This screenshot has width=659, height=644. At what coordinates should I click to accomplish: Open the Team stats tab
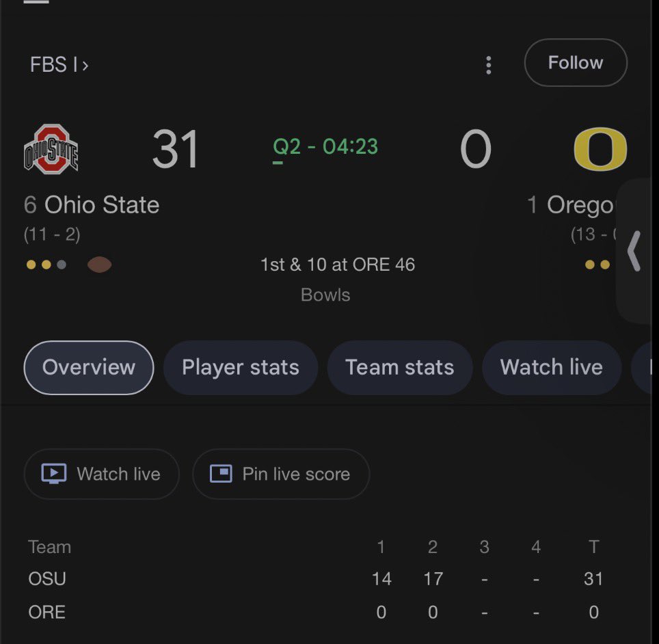pos(400,367)
